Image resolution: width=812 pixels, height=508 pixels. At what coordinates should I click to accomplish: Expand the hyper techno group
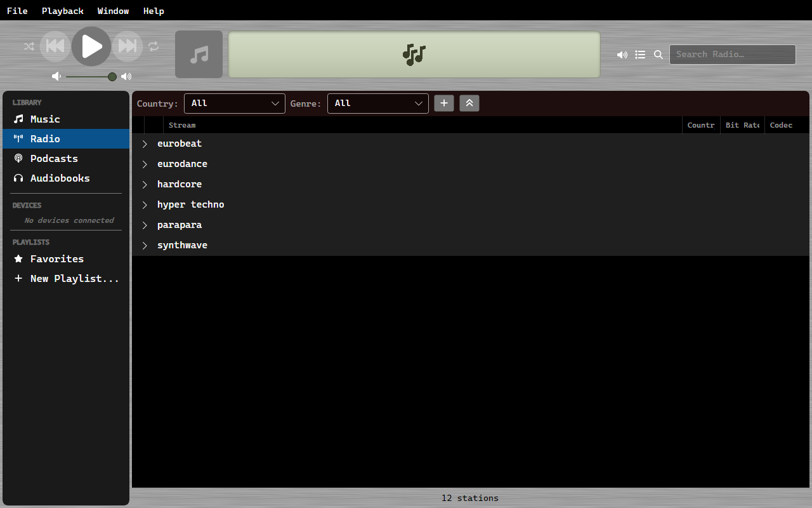(145, 205)
